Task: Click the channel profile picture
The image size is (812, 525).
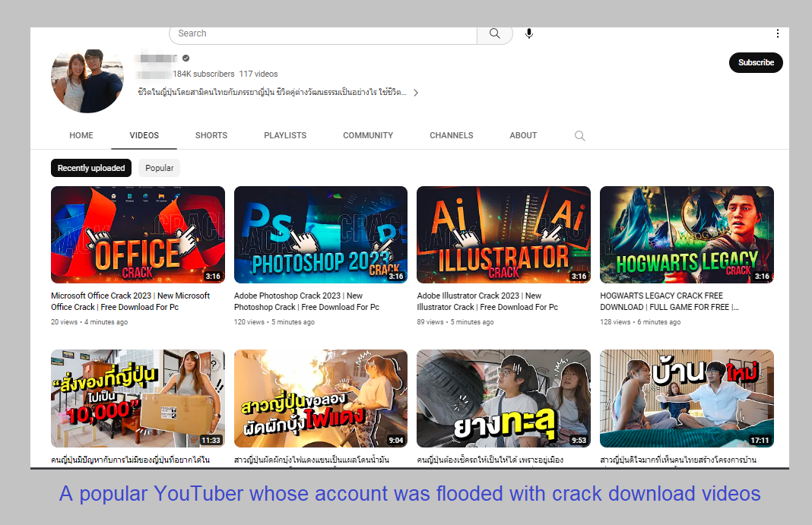Action: [x=87, y=81]
